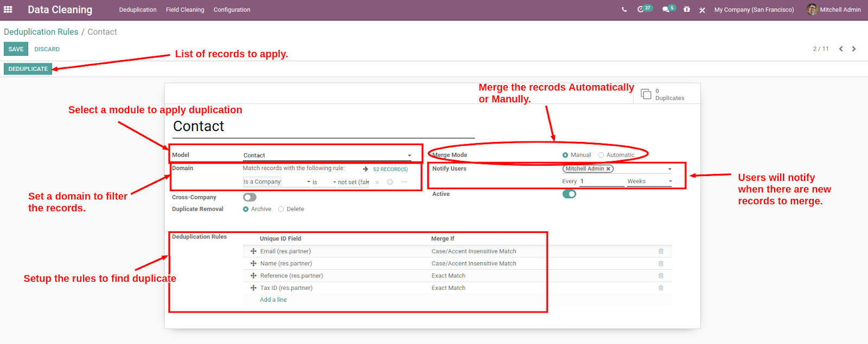Screen dimensions: 868x344
Task: Choose Delete for duplicate removal
Action: (281, 209)
